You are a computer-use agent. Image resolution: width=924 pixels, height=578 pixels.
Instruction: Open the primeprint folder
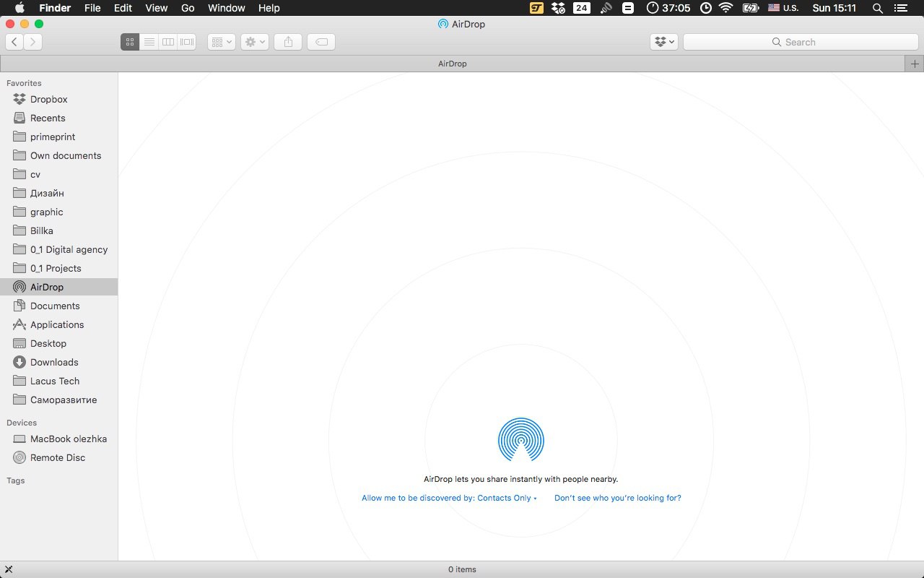[x=58, y=137]
